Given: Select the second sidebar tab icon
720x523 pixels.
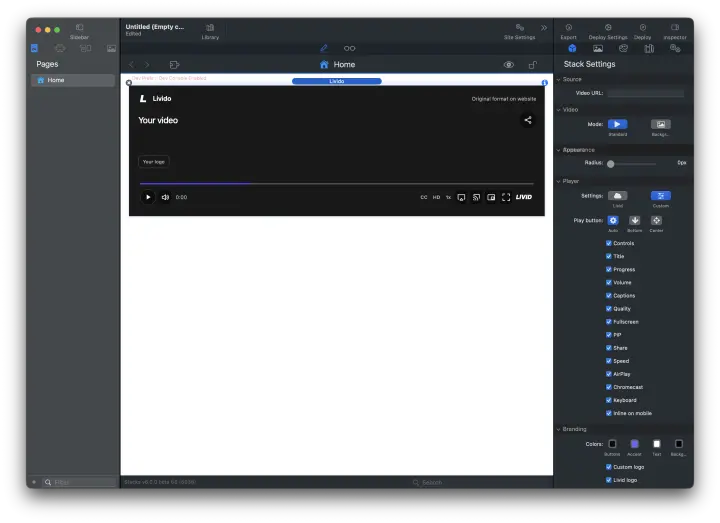Looking at the screenshot, I should [60, 48].
